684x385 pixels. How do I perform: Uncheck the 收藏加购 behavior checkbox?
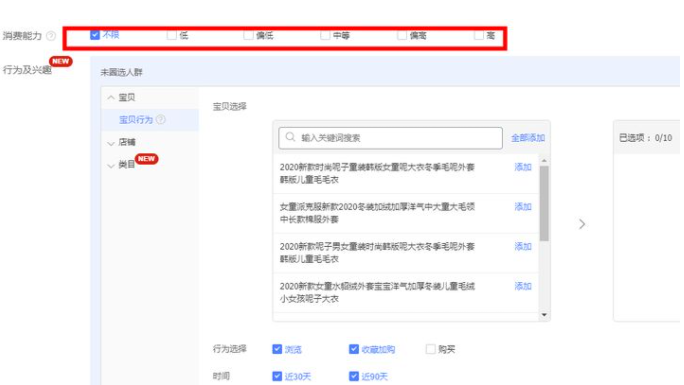click(354, 349)
